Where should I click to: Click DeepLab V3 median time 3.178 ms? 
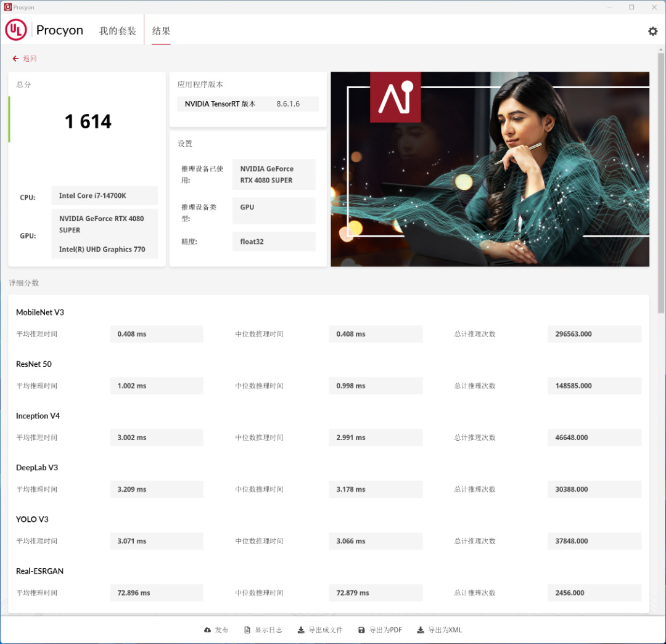click(x=376, y=489)
